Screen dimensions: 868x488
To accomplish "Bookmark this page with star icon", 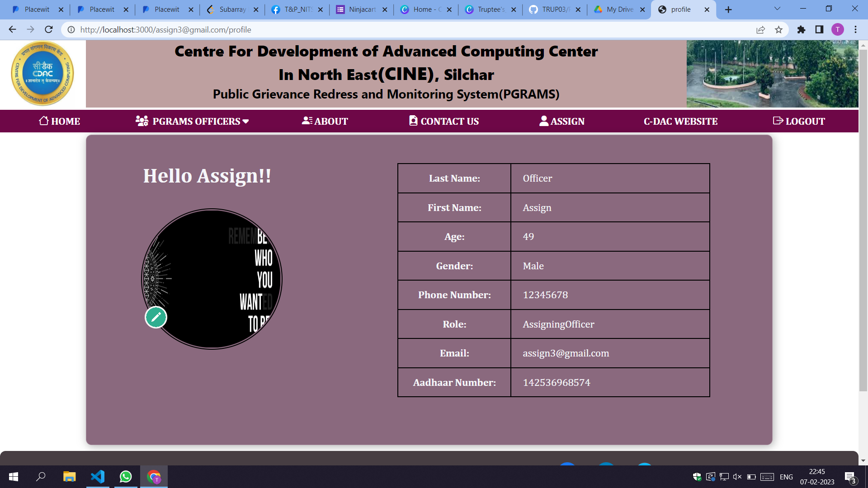I will [778, 30].
